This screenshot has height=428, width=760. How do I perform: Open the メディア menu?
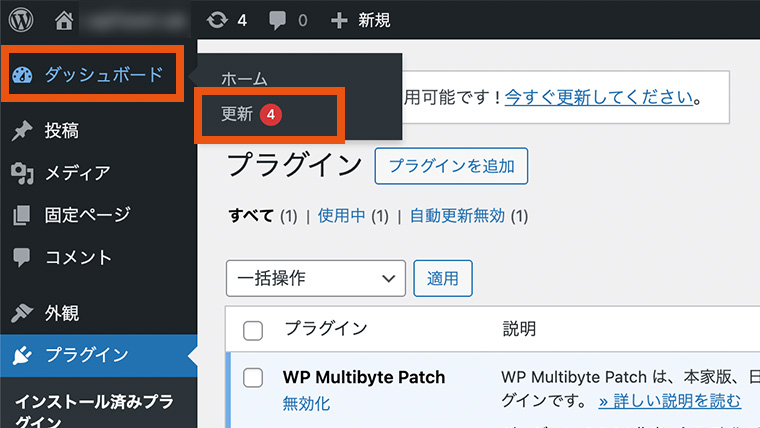(98, 173)
